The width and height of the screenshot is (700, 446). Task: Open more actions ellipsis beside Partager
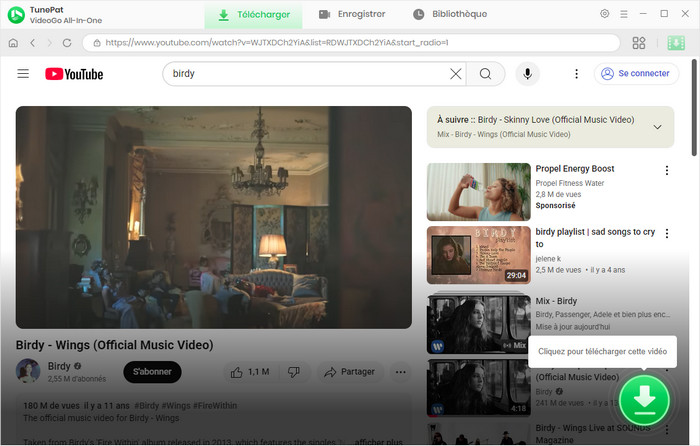[x=400, y=372]
